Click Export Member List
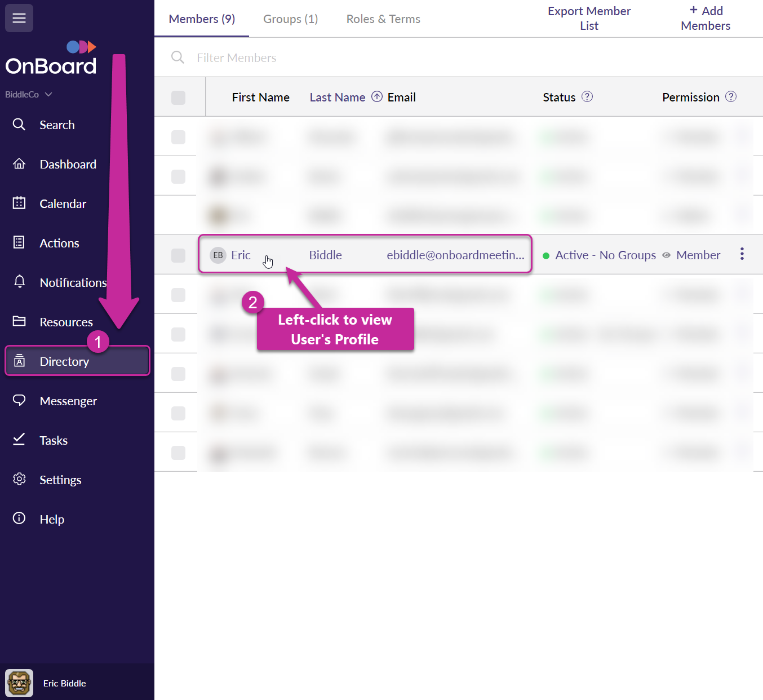This screenshot has height=700, width=763. [589, 18]
